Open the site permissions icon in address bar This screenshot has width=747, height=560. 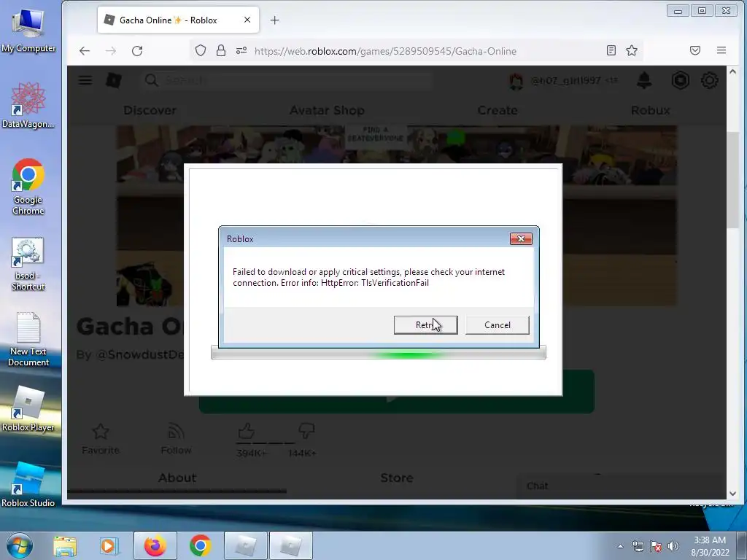point(241,50)
